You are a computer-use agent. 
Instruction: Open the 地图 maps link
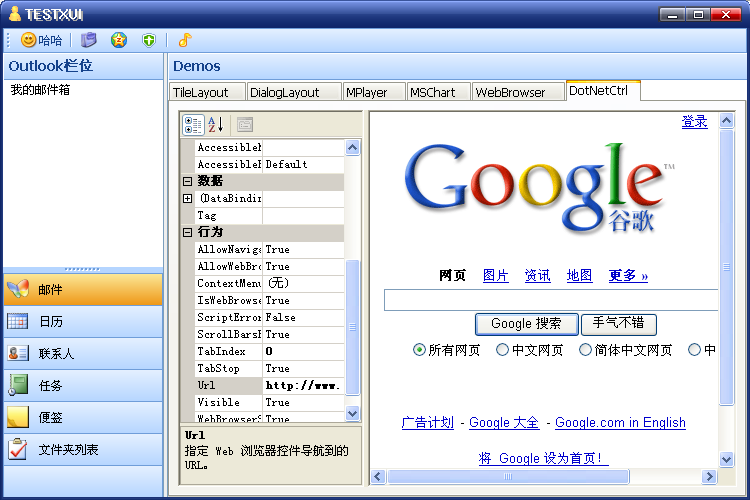point(579,276)
